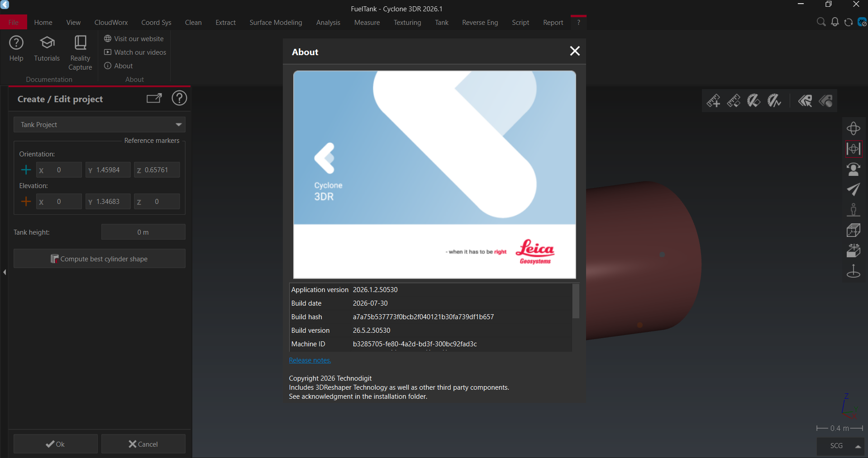Open the Tutorials icon in ribbon

47,49
